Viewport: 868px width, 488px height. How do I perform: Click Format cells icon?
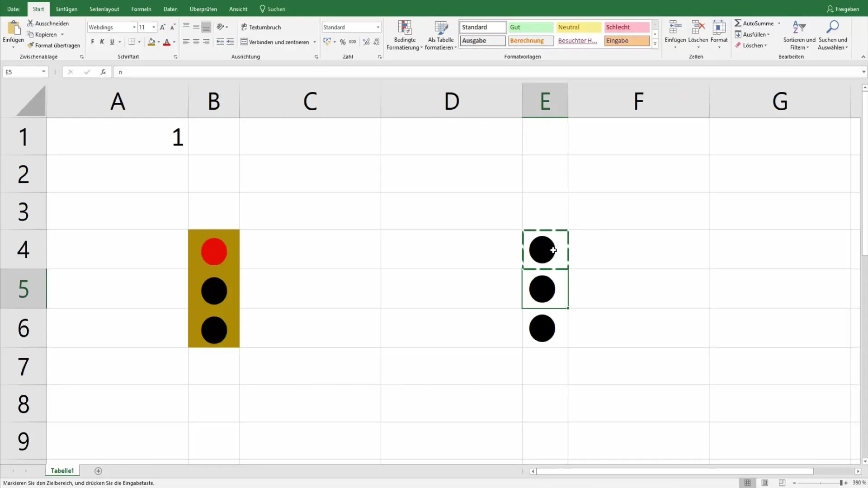point(719,27)
